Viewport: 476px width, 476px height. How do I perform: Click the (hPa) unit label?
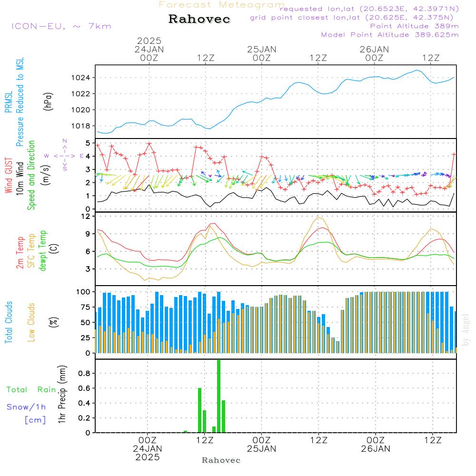click(x=48, y=101)
